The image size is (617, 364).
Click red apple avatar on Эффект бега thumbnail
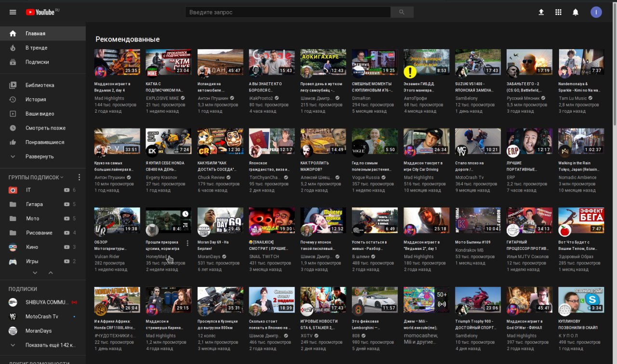pos(565,230)
